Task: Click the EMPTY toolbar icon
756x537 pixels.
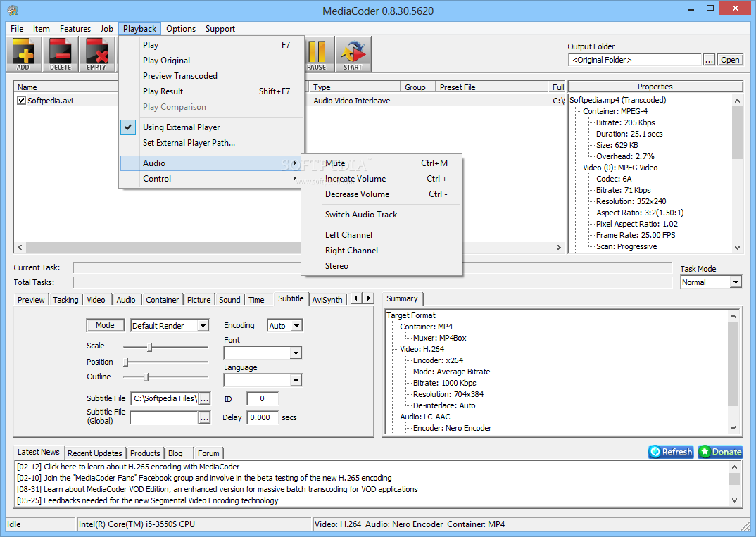Action: (96, 54)
